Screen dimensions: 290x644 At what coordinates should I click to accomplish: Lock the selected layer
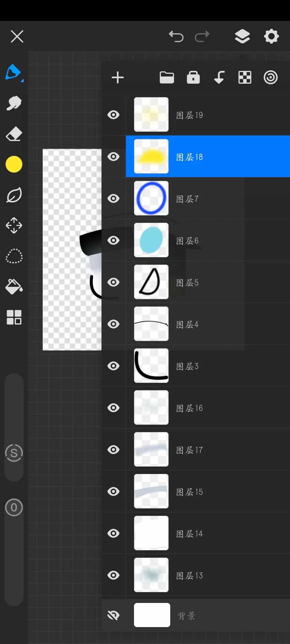pos(193,78)
